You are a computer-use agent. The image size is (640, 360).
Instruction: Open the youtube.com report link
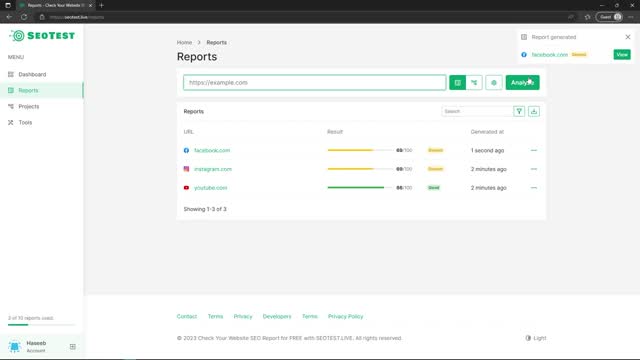[211, 188]
